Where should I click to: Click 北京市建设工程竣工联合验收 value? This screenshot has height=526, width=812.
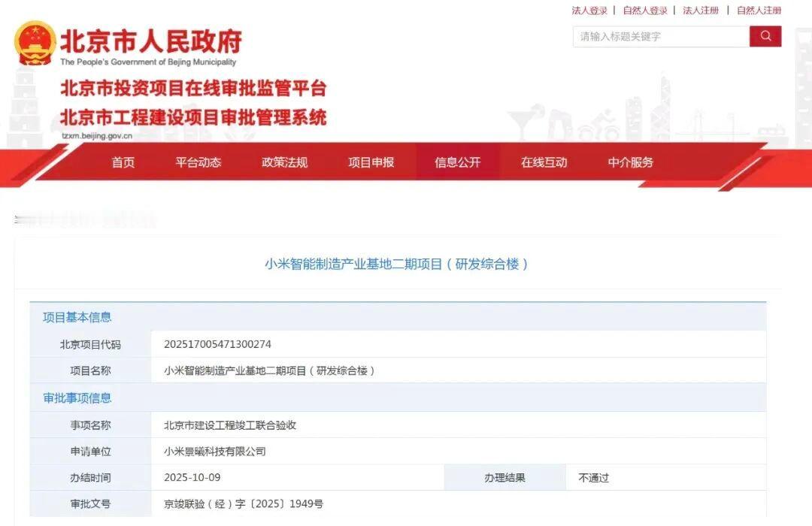230,425
